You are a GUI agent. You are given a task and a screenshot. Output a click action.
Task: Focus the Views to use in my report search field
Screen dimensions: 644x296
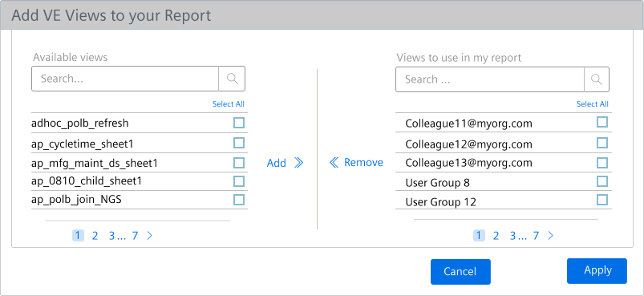(489, 79)
